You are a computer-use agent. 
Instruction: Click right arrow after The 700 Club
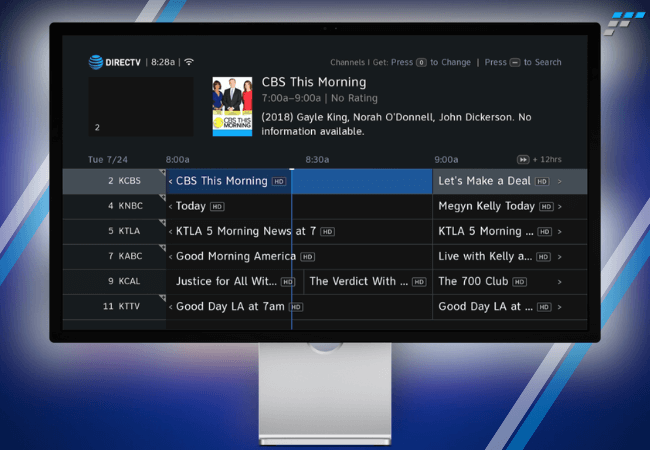pos(560,282)
